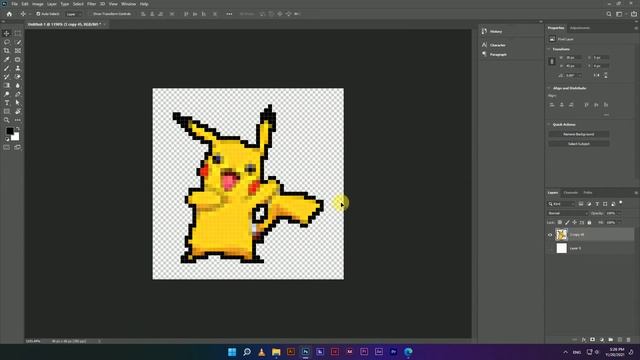Viewport: 640px width, 360px height.
Task: Open the Edit Toolbar three-dots button
Action: (x=18, y=120)
